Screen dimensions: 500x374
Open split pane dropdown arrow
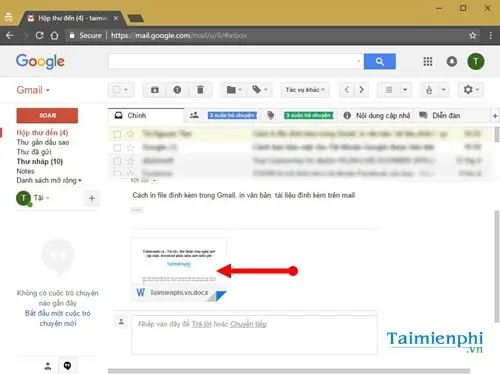[x=405, y=90]
